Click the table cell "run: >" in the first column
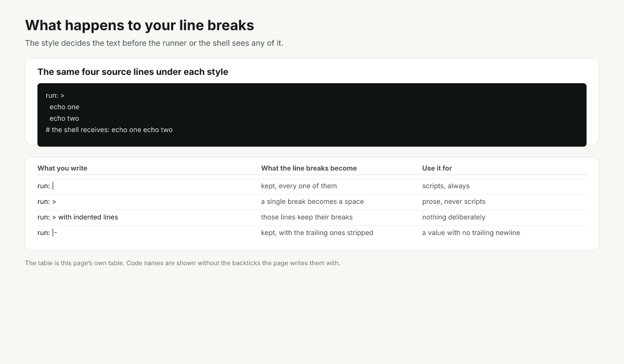Screen dimensions: 624x364 point(47,202)
